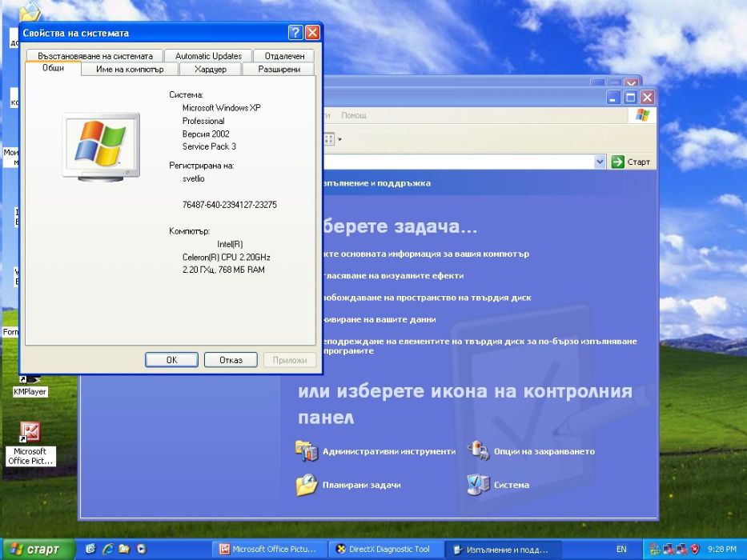The width and height of the screenshot is (747, 560).
Task: Minimize the Control Panel window
Action: 613,98
